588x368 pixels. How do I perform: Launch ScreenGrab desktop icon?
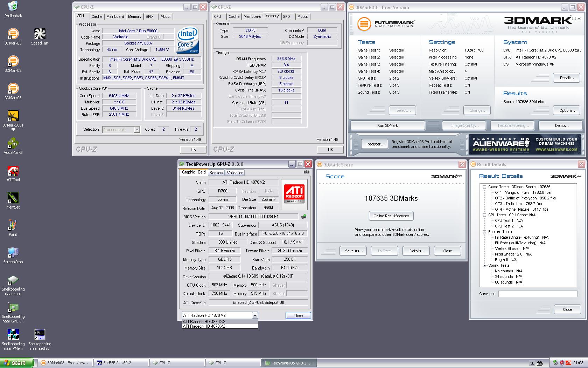13,255
